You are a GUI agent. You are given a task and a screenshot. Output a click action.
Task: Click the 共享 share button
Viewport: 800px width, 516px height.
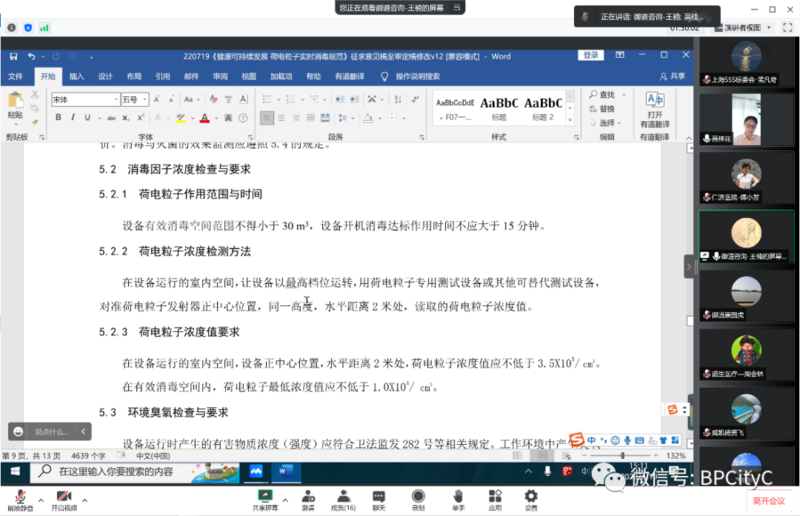pos(672,77)
